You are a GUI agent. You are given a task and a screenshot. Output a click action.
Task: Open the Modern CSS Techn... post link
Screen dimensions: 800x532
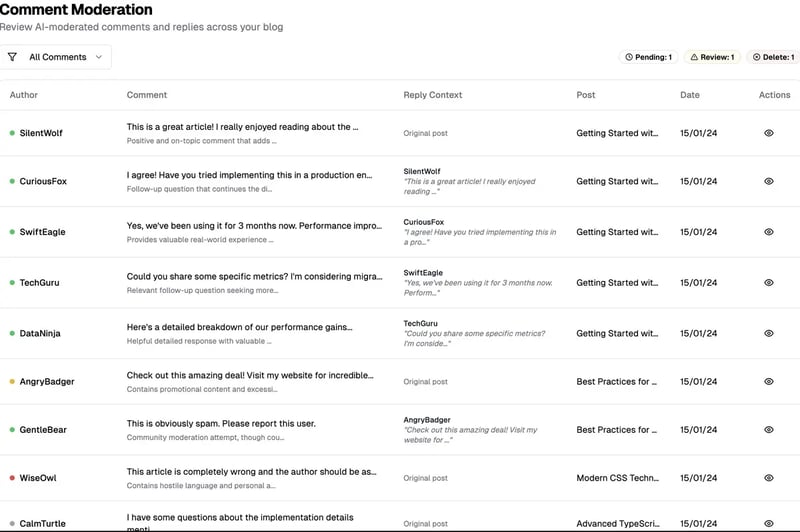coord(617,478)
